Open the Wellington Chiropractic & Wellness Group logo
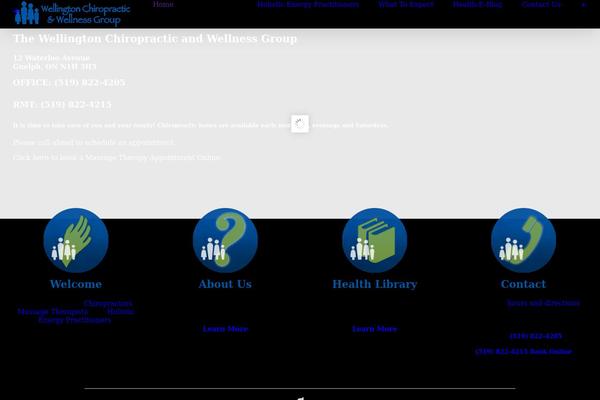Screen dimensions: 600x400 72,14
